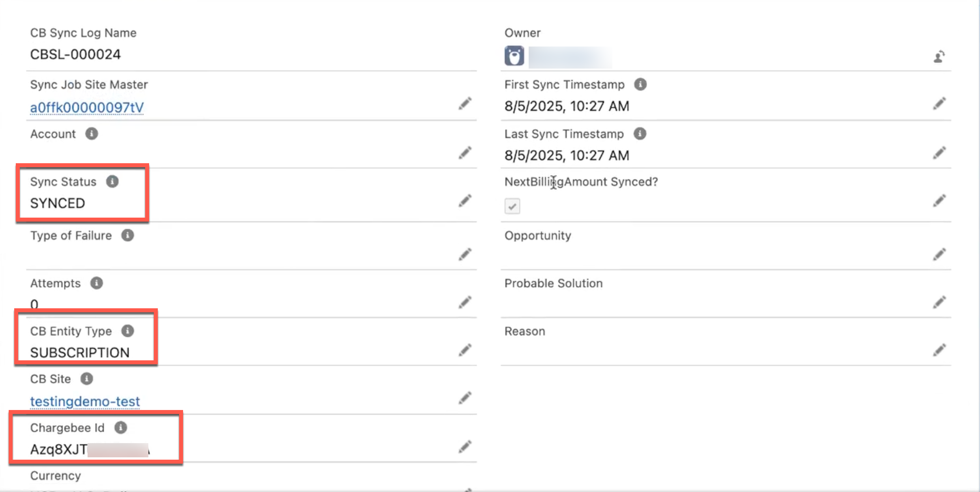980x492 pixels.
Task: Click pencil icon for Account field
Action: point(465,153)
